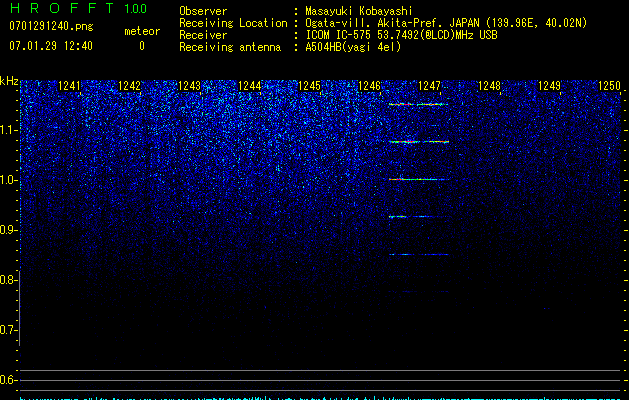Click the 1248 time marker

click(x=490, y=86)
